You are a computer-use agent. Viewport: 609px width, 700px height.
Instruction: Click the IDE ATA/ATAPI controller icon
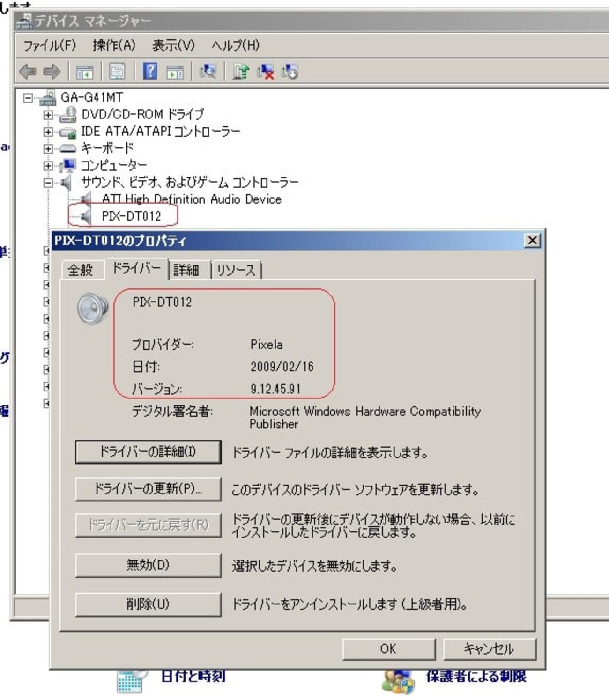click(68, 132)
